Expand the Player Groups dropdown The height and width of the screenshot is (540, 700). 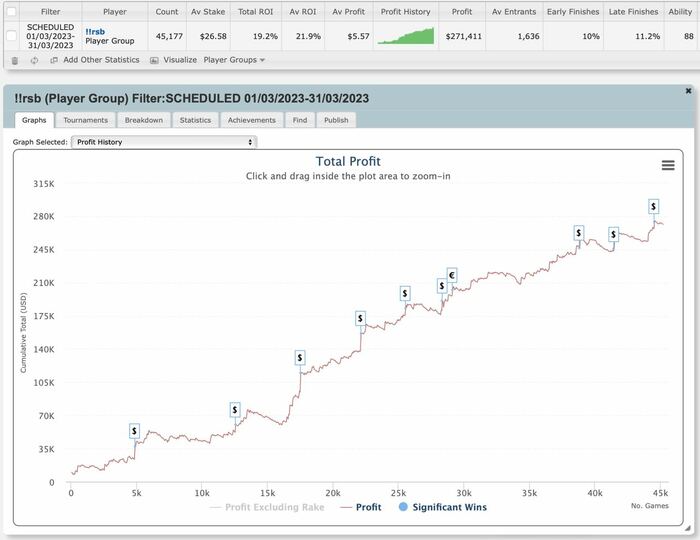click(234, 60)
